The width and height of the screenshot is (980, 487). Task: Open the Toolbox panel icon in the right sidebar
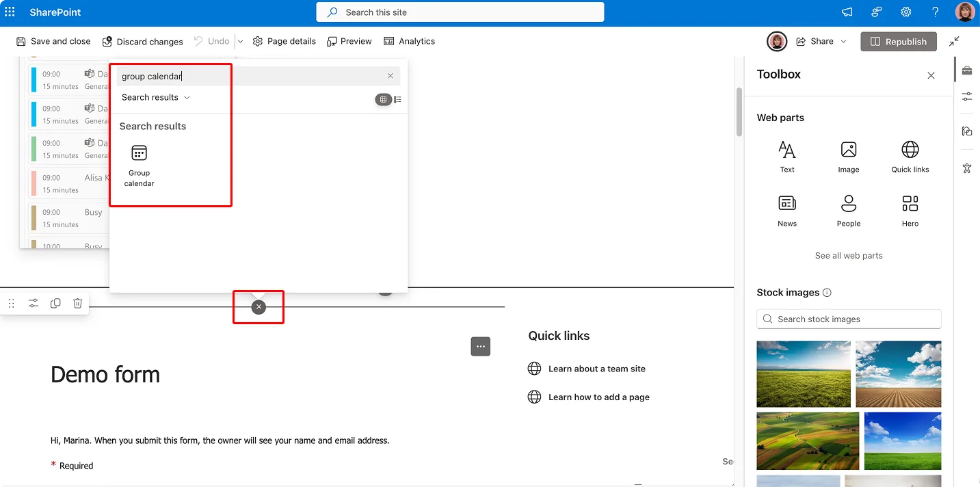(967, 71)
